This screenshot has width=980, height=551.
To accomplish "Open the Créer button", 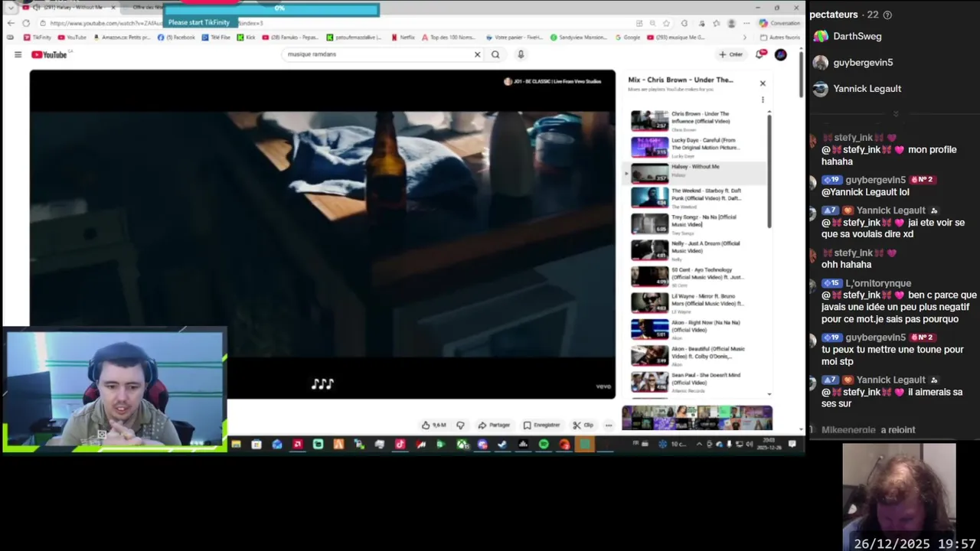I will (x=730, y=54).
